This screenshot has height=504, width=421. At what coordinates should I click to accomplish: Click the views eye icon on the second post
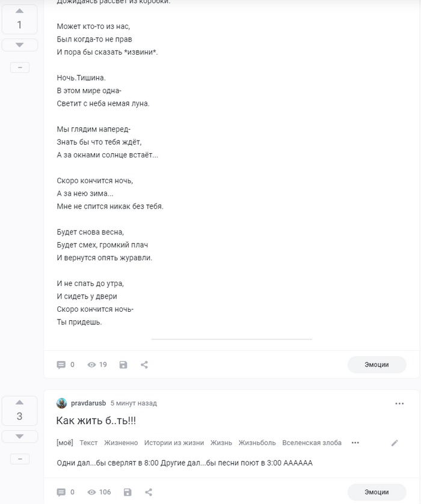pos(90,491)
